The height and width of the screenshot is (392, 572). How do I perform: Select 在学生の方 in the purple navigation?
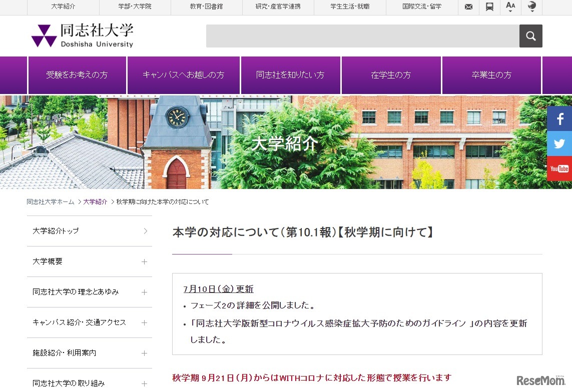tap(391, 74)
